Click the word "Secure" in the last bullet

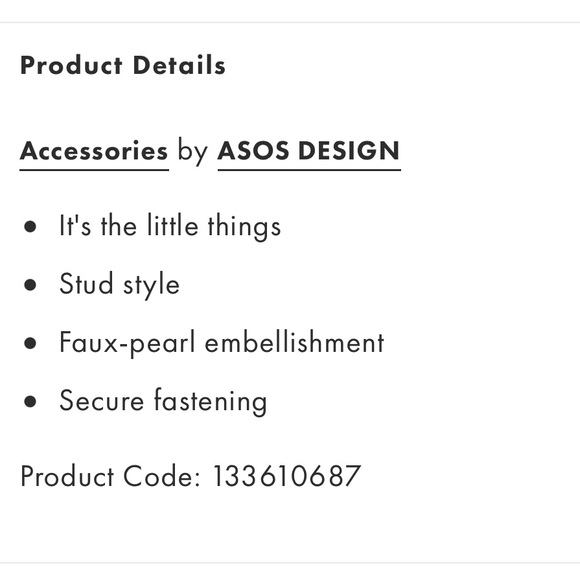(x=101, y=401)
